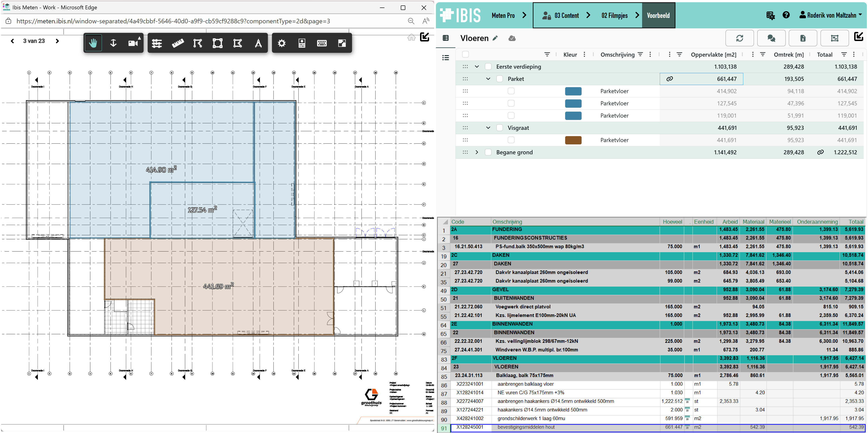This screenshot has width=868, height=433.
Task: Open keyboard shortcuts icon
Action: pos(321,43)
